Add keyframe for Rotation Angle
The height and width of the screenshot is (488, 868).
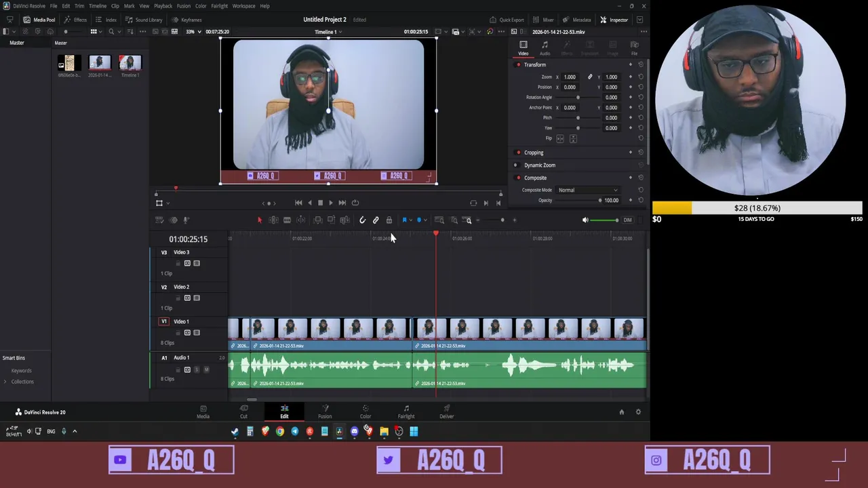(x=630, y=97)
